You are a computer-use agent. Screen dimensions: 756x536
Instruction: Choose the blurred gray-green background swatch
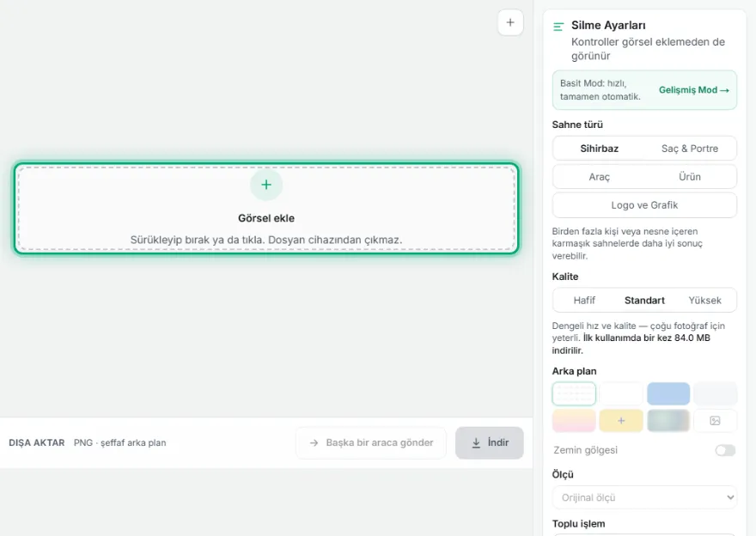click(668, 421)
